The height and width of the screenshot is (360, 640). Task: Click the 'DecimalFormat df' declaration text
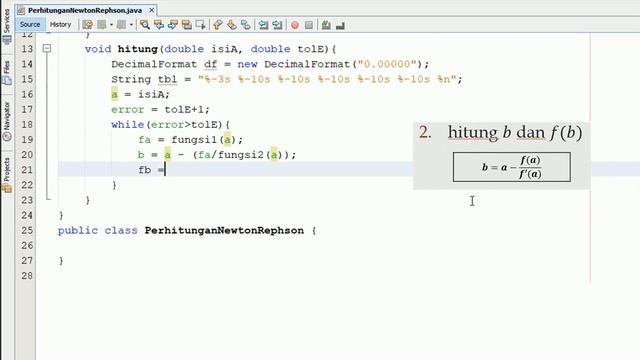point(164,64)
